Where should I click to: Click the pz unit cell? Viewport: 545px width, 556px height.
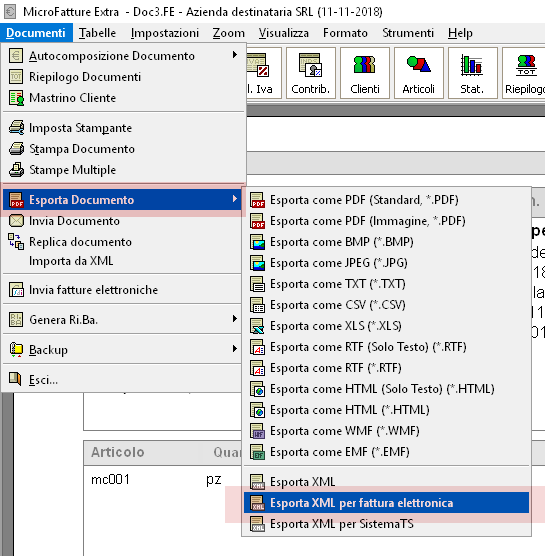coord(213,479)
